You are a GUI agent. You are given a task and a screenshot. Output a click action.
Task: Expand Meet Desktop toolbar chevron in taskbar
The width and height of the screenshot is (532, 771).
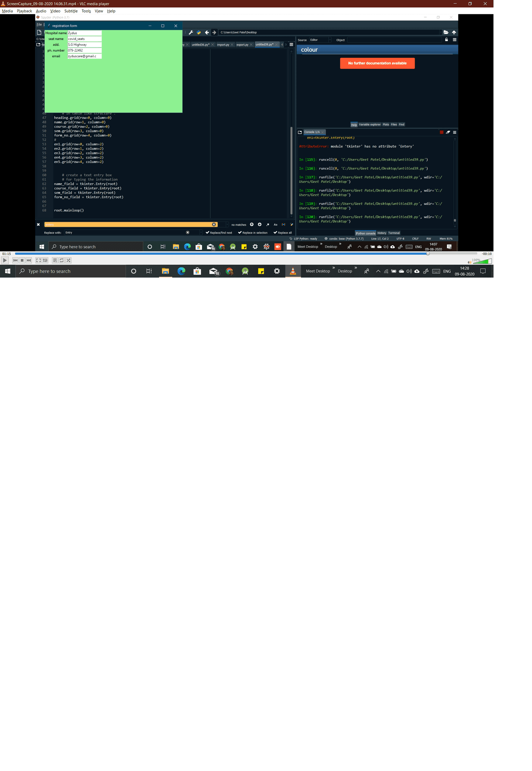(x=334, y=267)
